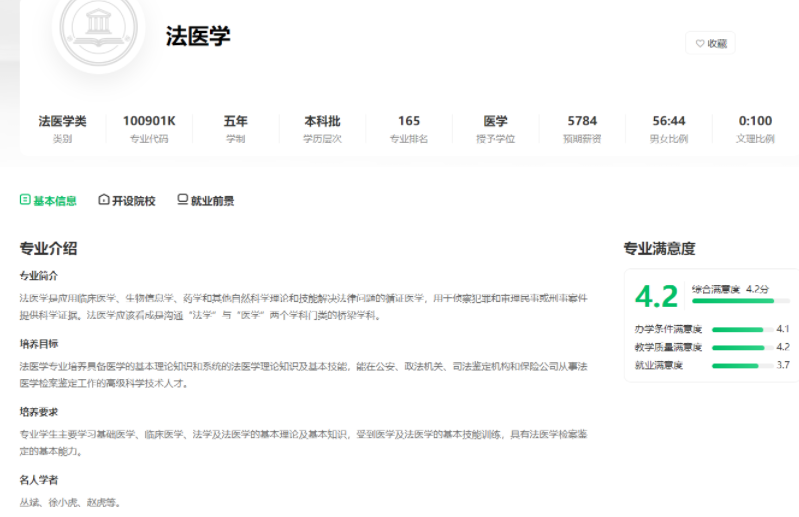Screen dimensions: 799x517
Task: Click the 授予学位 label
Action: (495, 139)
